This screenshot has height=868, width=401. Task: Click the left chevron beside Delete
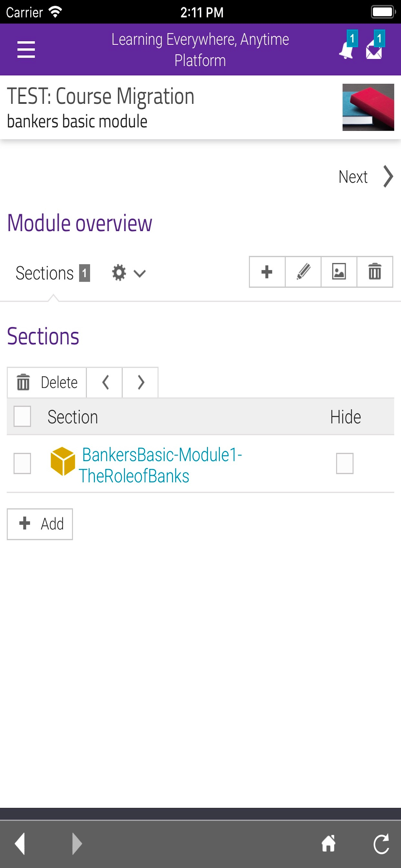click(x=105, y=382)
